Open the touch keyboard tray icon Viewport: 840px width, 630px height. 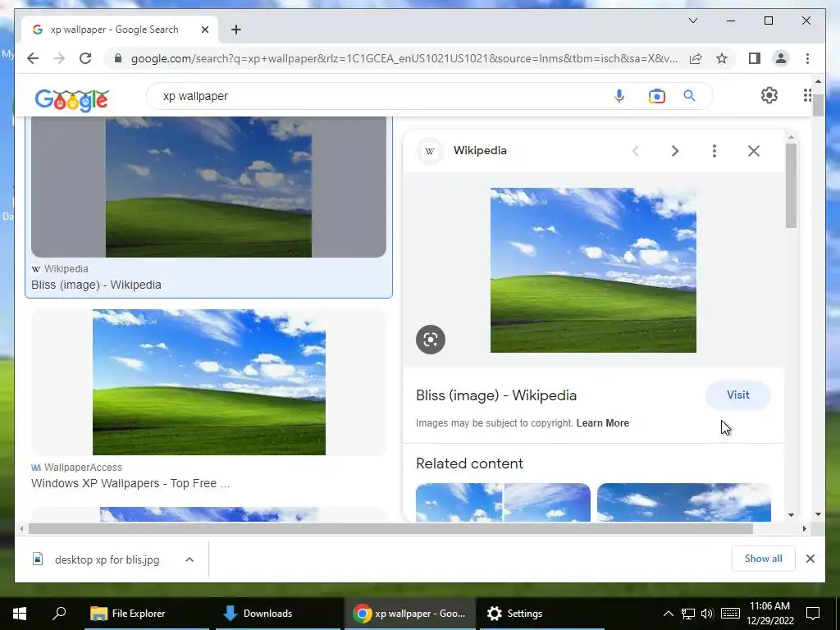click(730, 614)
